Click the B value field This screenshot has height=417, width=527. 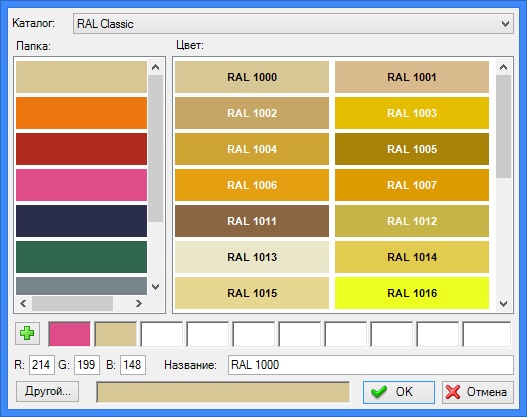[x=133, y=365]
